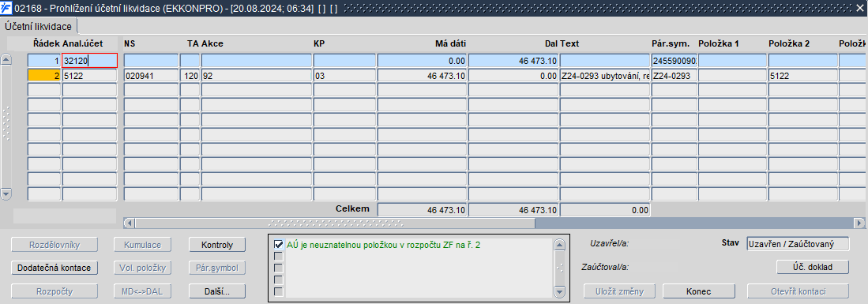The height and width of the screenshot is (304, 868).
Task: Click the Kontroly button
Action: pyautogui.click(x=217, y=245)
